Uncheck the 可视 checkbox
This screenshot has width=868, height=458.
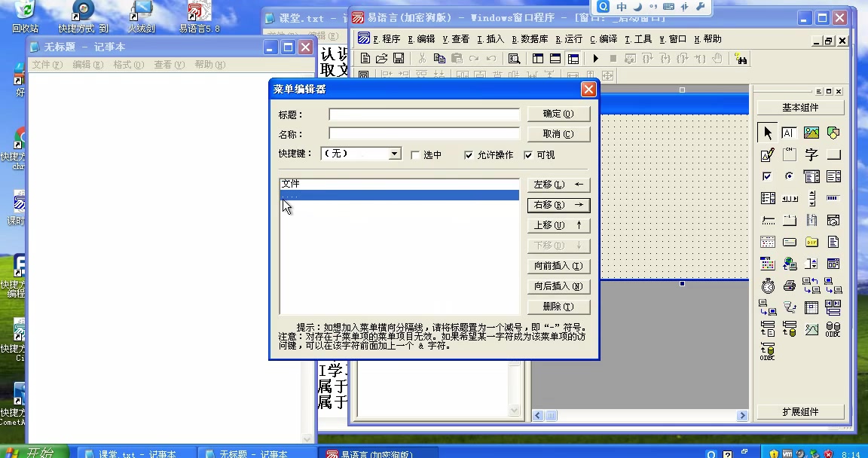click(x=528, y=154)
